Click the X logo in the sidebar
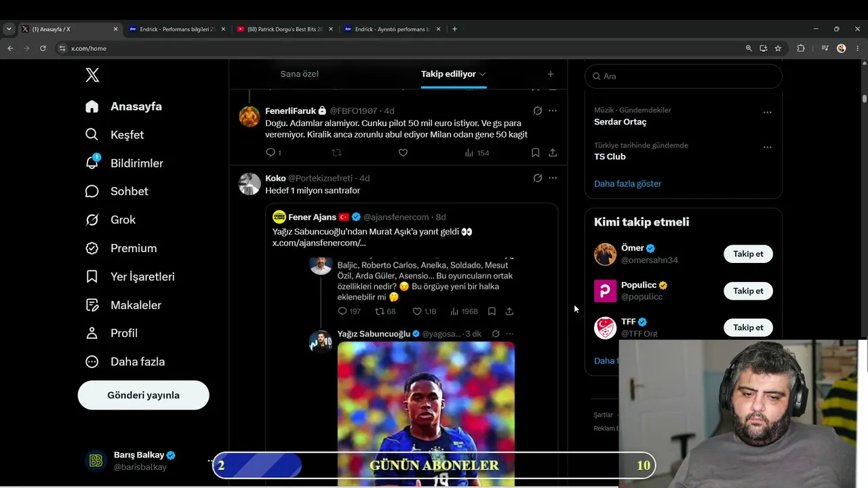The height and width of the screenshot is (488, 868). tap(92, 75)
